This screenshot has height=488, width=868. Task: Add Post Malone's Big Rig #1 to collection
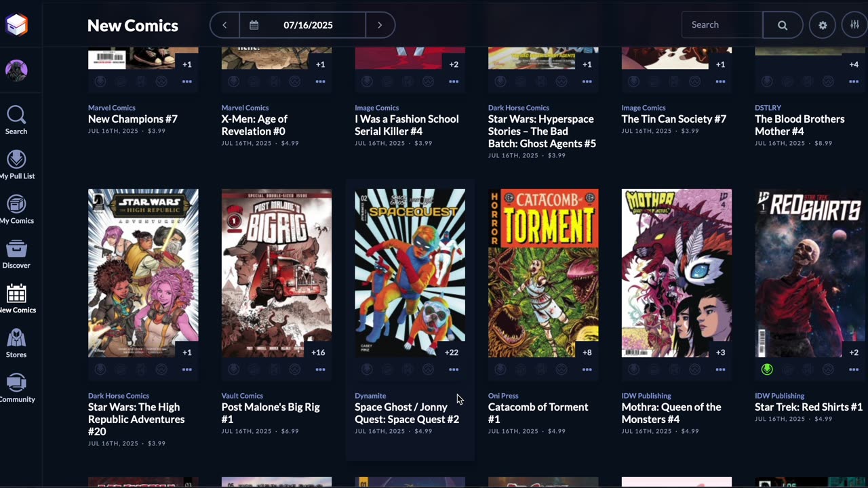tap(254, 369)
